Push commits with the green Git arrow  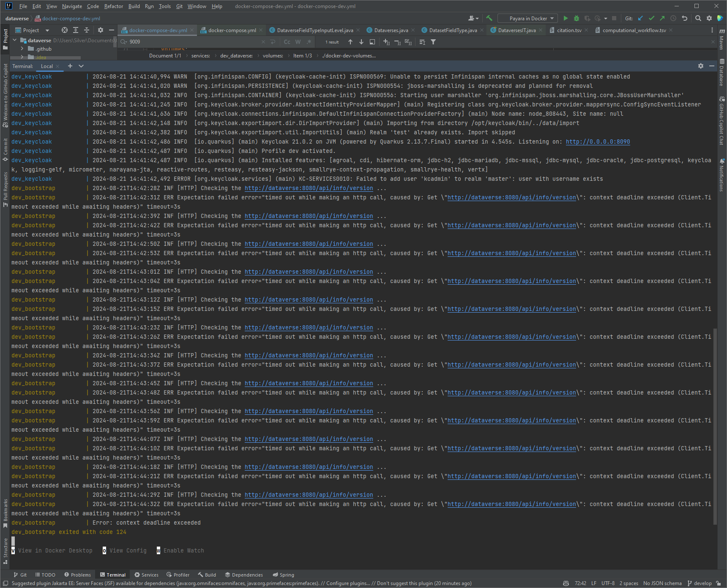662,18
